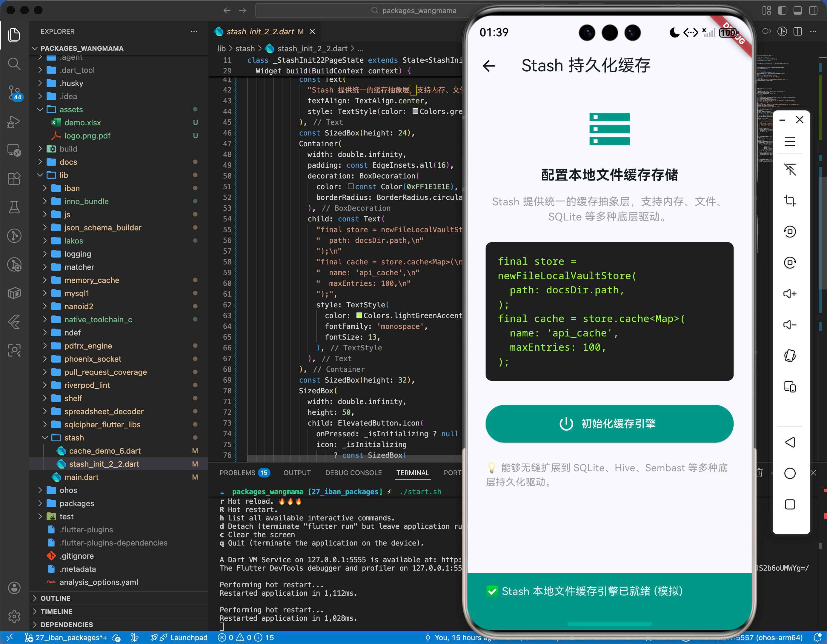Toggle bottom panel layout button
The height and width of the screenshot is (644, 827).
point(797,11)
